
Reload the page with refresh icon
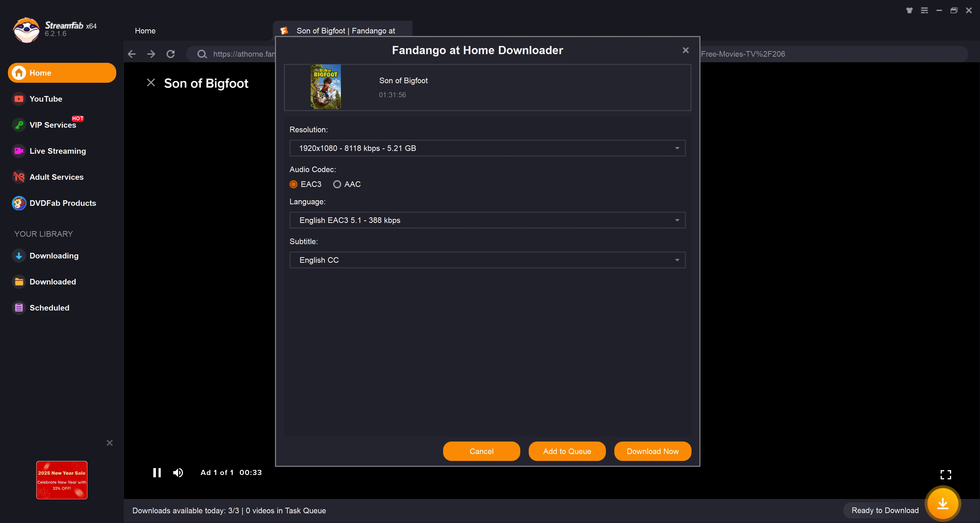point(170,54)
